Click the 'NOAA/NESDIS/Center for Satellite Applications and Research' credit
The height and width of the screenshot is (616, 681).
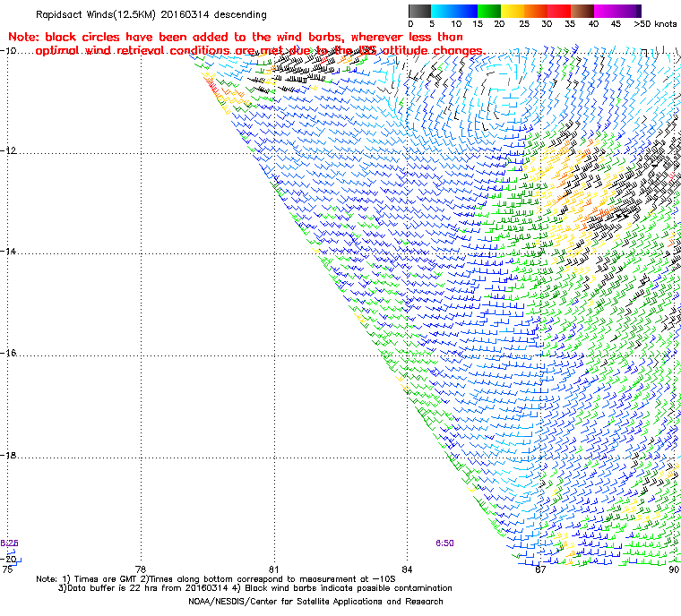tap(315, 602)
